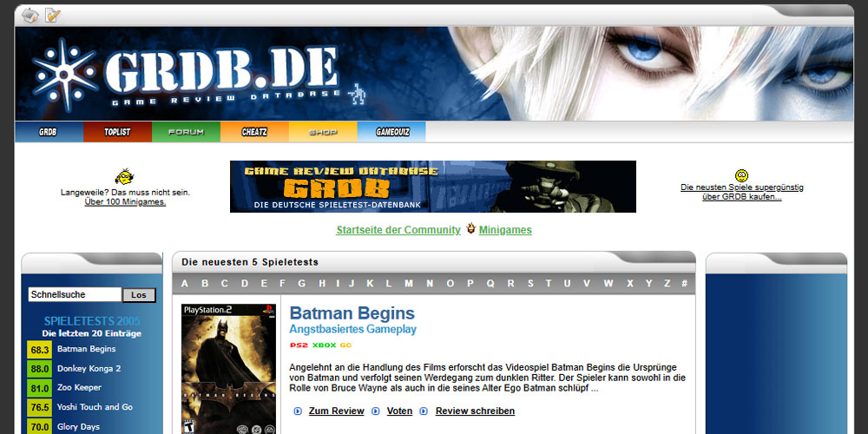Click the Review schreiben link

[x=475, y=411]
